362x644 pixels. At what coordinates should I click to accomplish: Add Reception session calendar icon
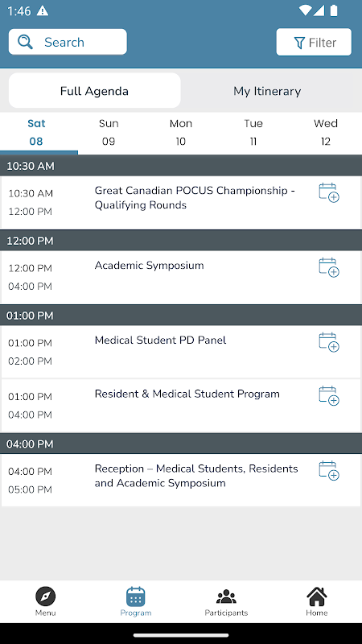pos(329,471)
